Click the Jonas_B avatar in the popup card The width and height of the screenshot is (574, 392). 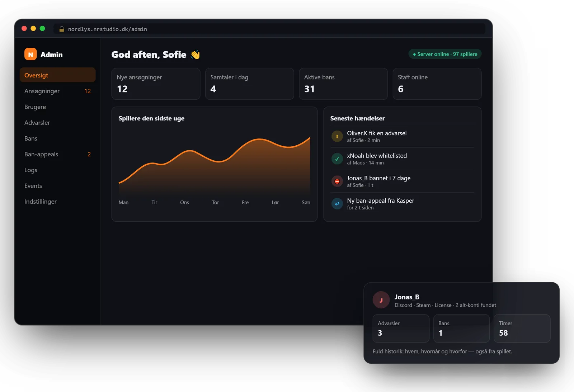point(381,300)
